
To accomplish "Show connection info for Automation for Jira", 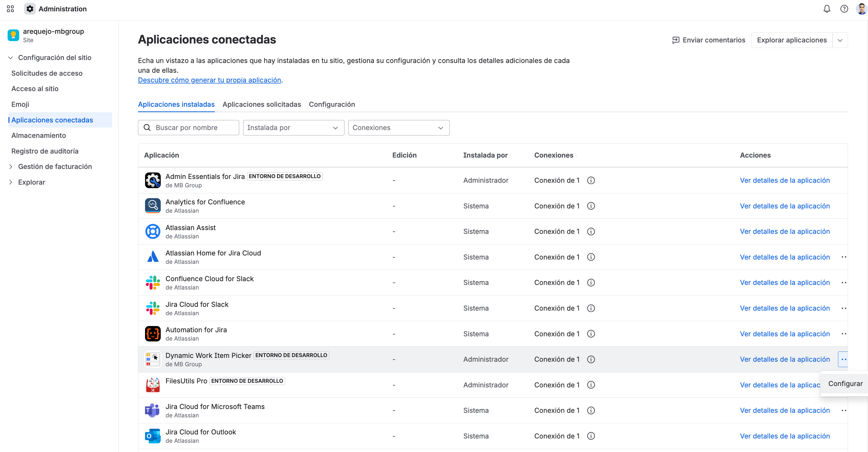I will (591, 334).
